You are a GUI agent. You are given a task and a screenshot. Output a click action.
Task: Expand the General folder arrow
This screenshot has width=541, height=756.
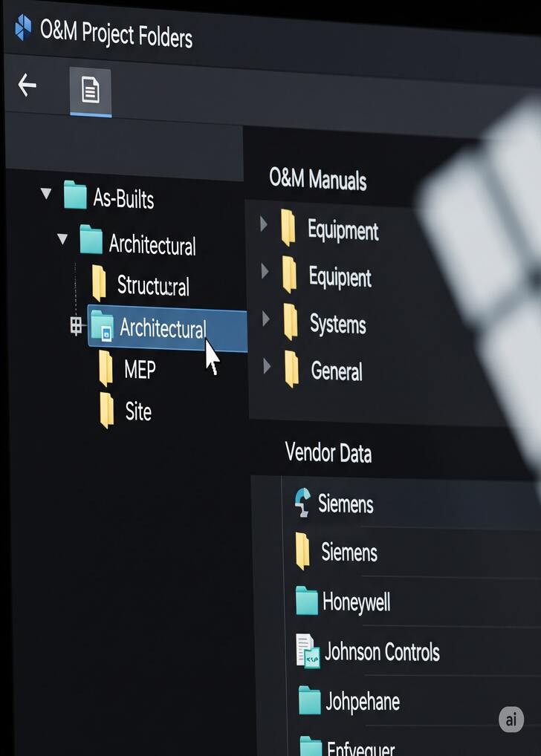[x=267, y=366]
